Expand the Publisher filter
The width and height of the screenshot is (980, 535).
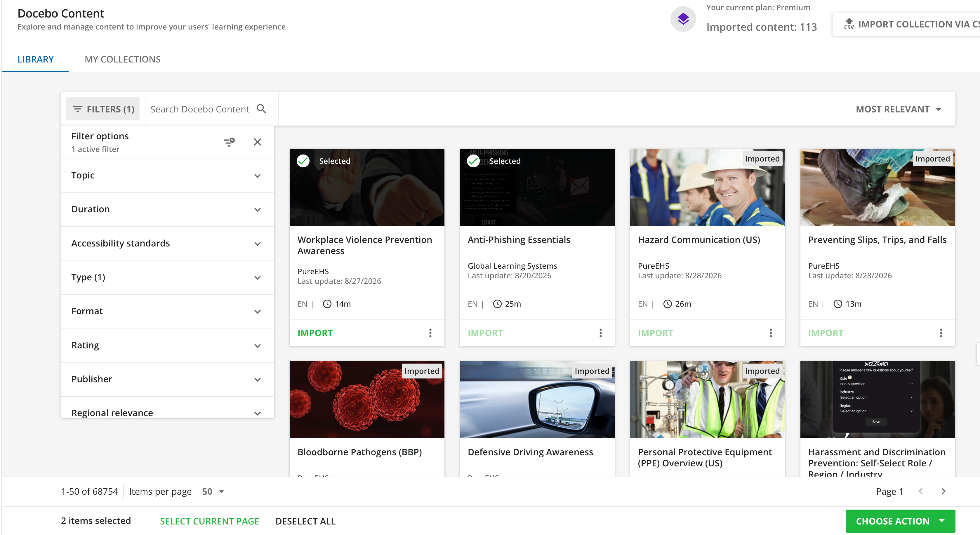(167, 379)
